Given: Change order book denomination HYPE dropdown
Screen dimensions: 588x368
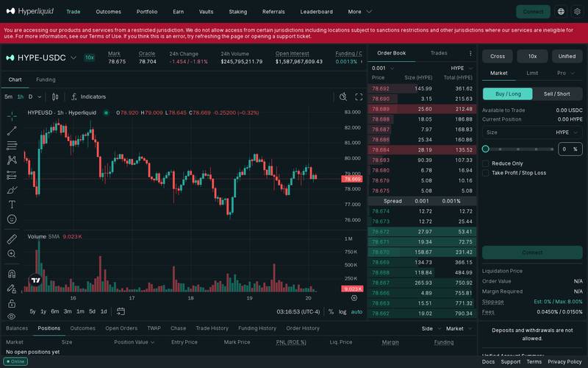Looking at the screenshot, I should click(462, 68).
